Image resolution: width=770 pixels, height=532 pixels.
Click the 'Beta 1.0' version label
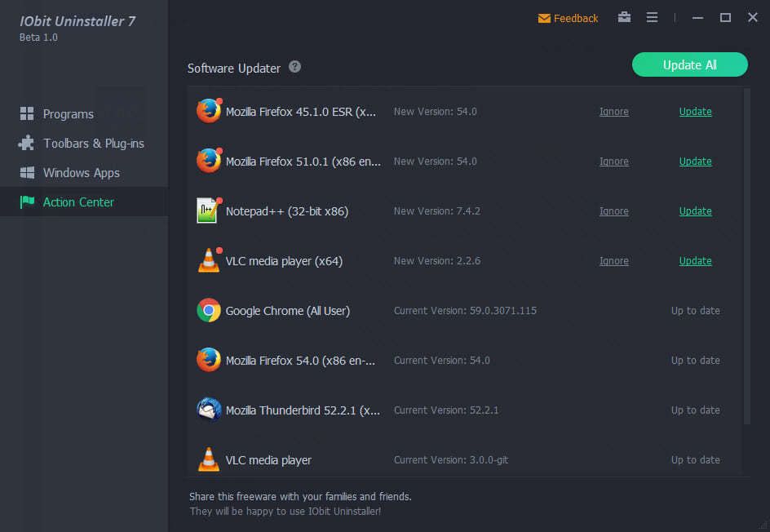[x=38, y=38]
